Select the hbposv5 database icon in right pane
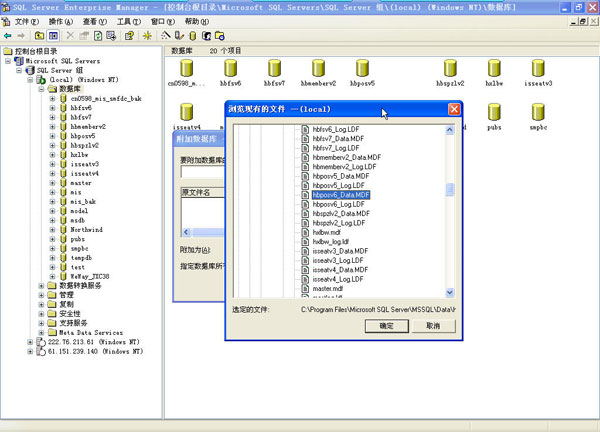Image resolution: width=600 pixels, height=432 pixels. click(362, 69)
